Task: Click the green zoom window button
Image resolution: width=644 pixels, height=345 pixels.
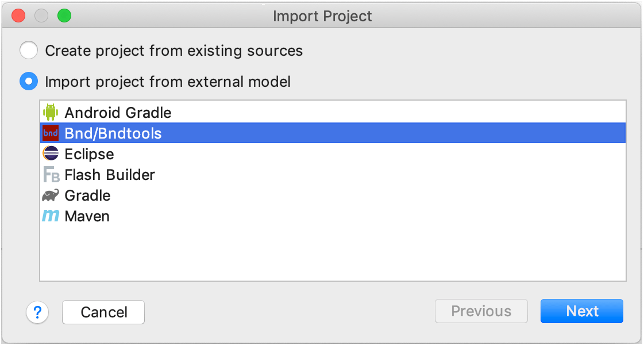Action: coord(64,16)
